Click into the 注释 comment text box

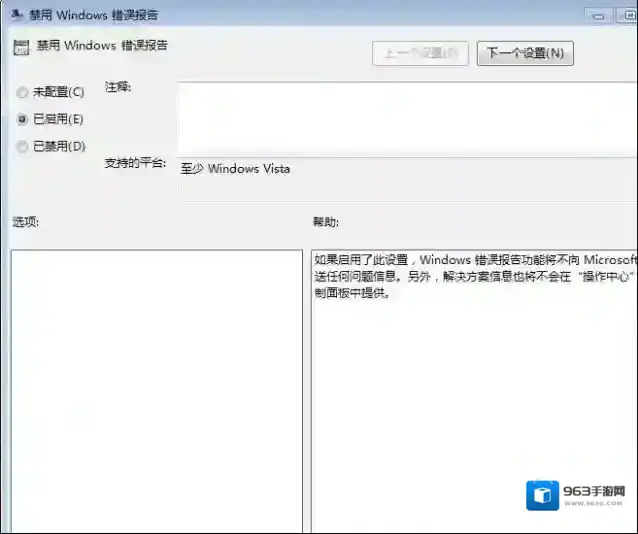pyautogui.click(x=407, y=118)
